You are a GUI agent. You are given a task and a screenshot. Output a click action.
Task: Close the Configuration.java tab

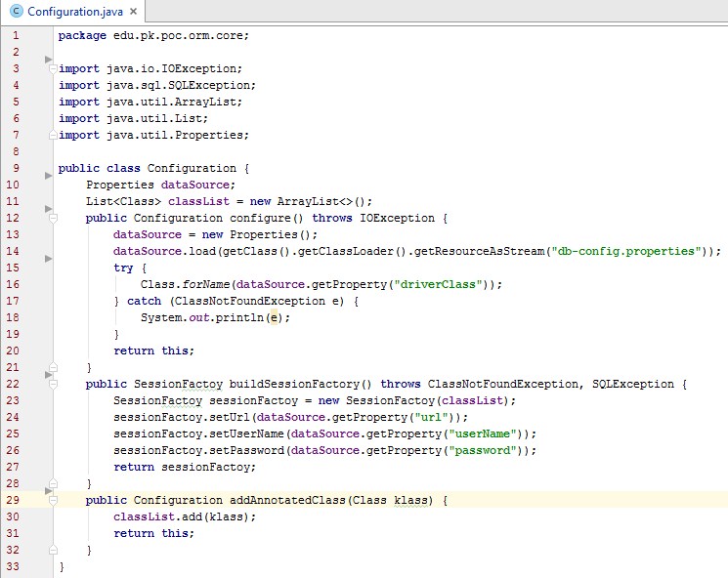[133, 11]
